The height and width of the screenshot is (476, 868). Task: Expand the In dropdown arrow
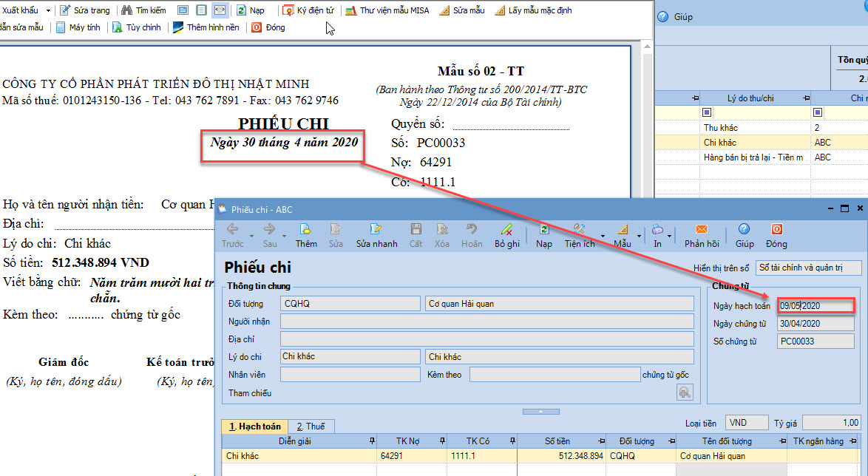click(670, 237)
